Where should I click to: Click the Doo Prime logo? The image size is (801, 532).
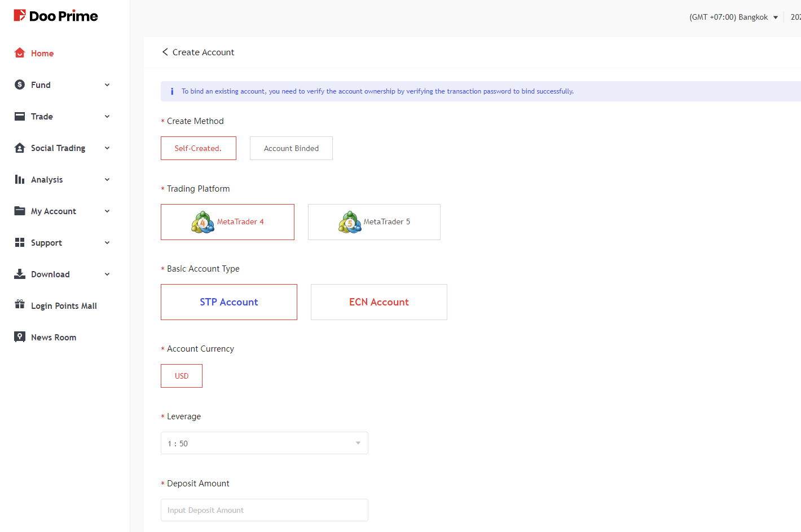click(x=56, y=16)
